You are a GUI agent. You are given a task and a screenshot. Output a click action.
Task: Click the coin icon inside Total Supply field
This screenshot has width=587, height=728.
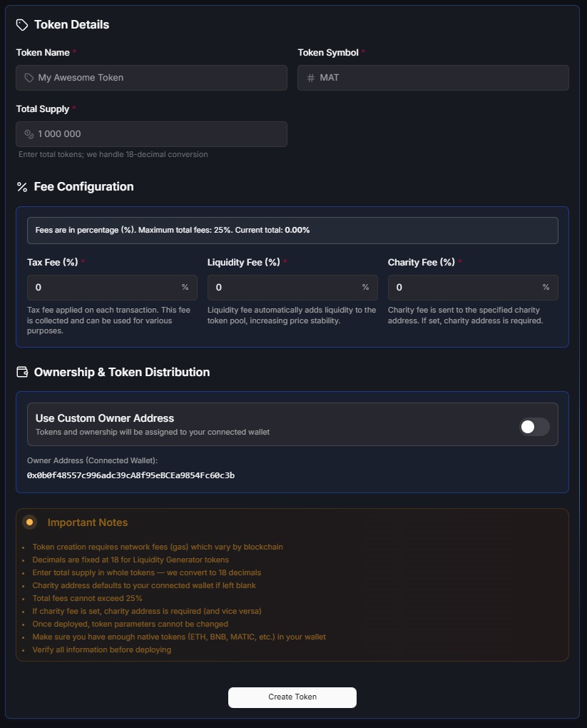coord(29,133)
